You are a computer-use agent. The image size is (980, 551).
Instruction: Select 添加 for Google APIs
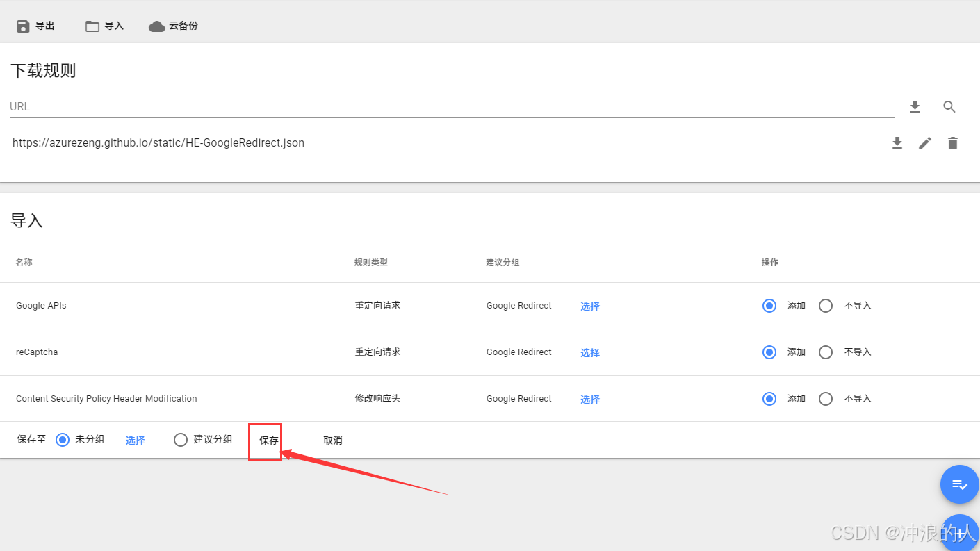pyautogui.click(x=769, y=306)
